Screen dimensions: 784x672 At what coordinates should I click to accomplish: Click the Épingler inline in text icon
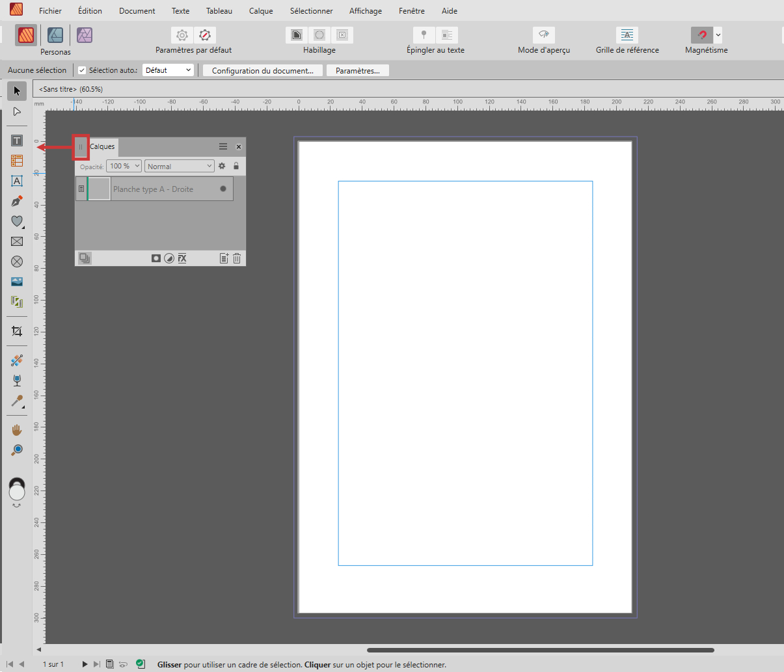pyautogui.click(x=447, y=35)
